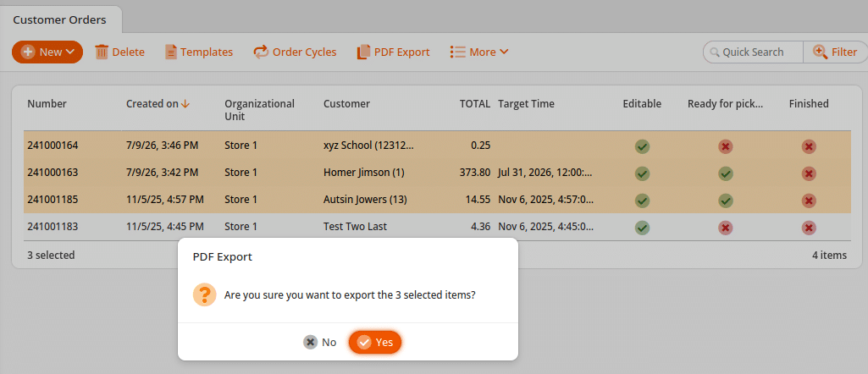Click the question mark icon in the dialog

(204, 294)
